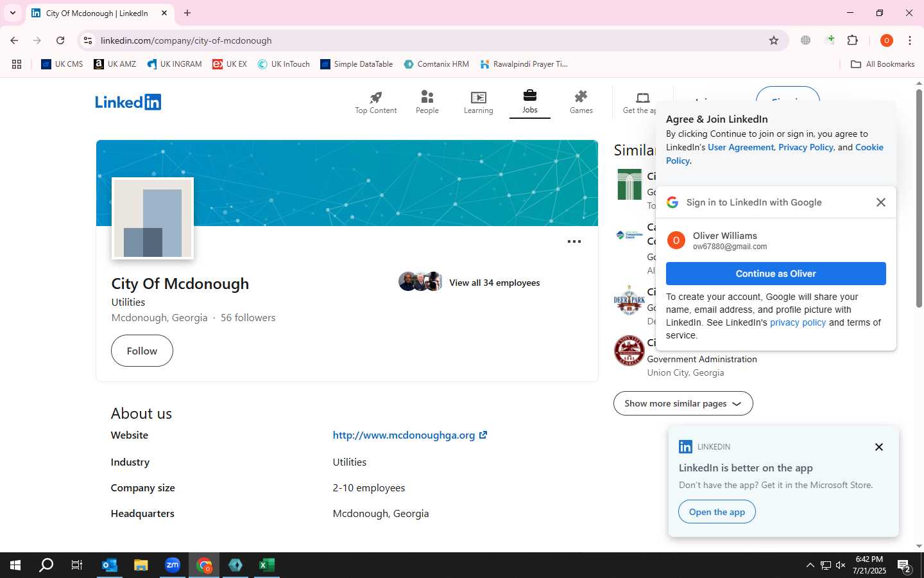Screen dimensions: 924x578
Task: Open Excel from the taskbar
Action: tap(267, 565)
